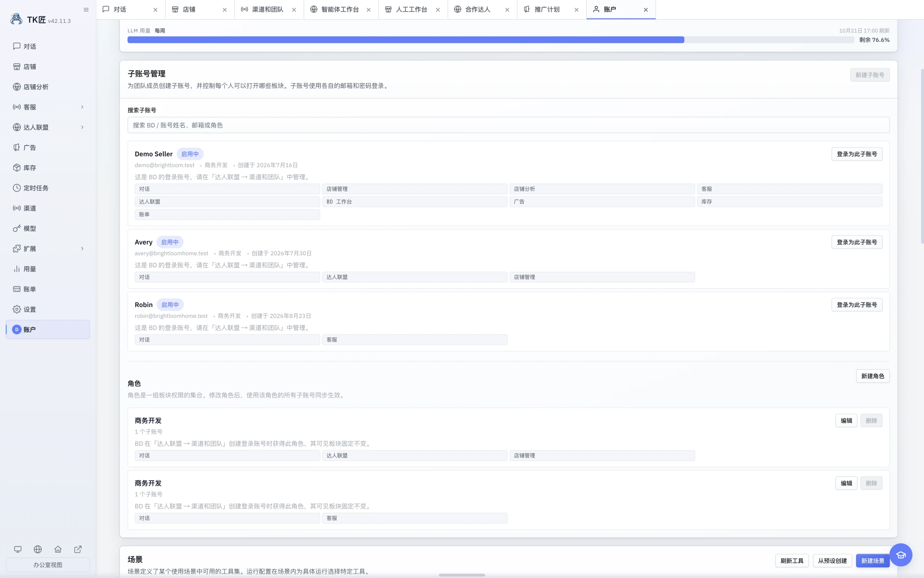This screenshot has width=924, height=578.
Task: Open 账单 in the sidebar
Action: coord(48,289)
